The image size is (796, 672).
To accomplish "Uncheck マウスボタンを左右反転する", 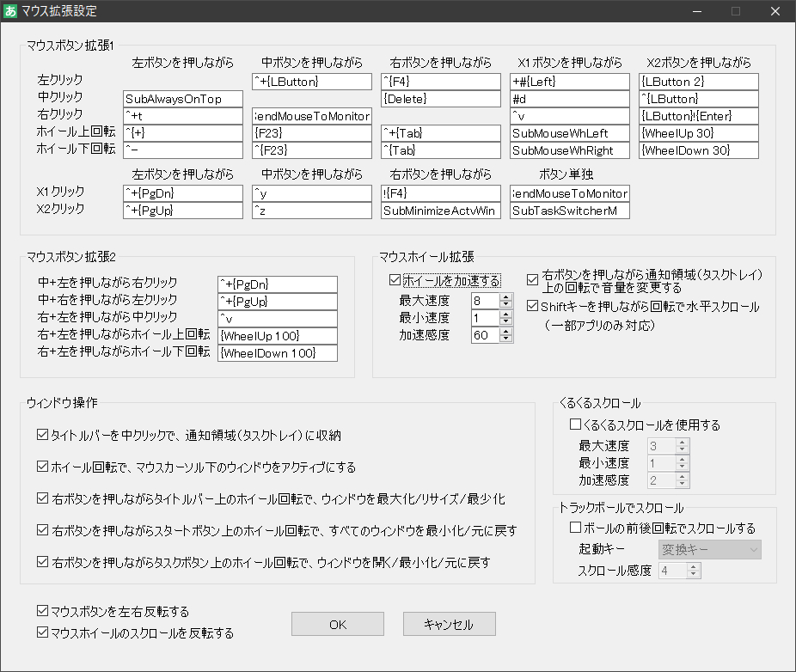I will (x=41, y=611).
